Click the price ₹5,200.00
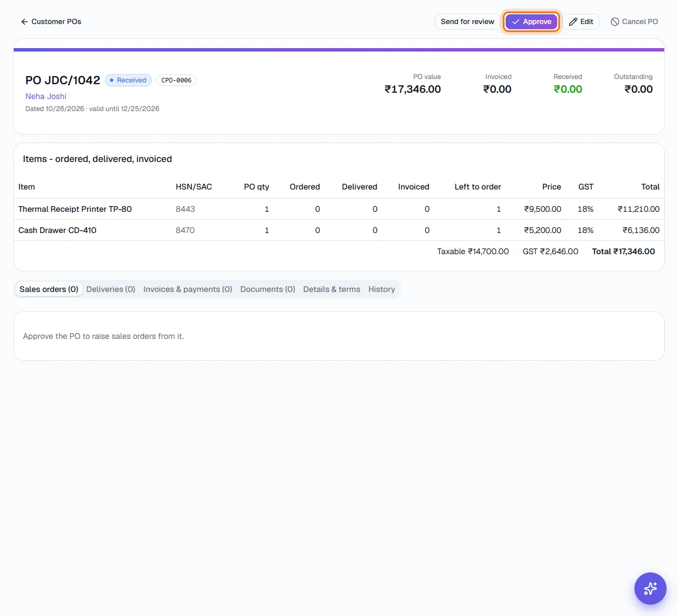The image size is (678, 616). point(543,230)
